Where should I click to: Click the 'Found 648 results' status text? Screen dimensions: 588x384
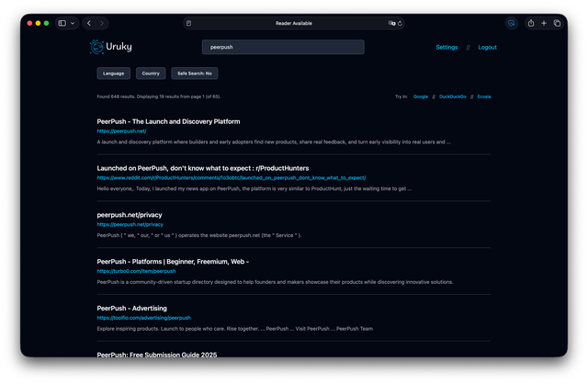pyautogui.click(x=159, y=96)
